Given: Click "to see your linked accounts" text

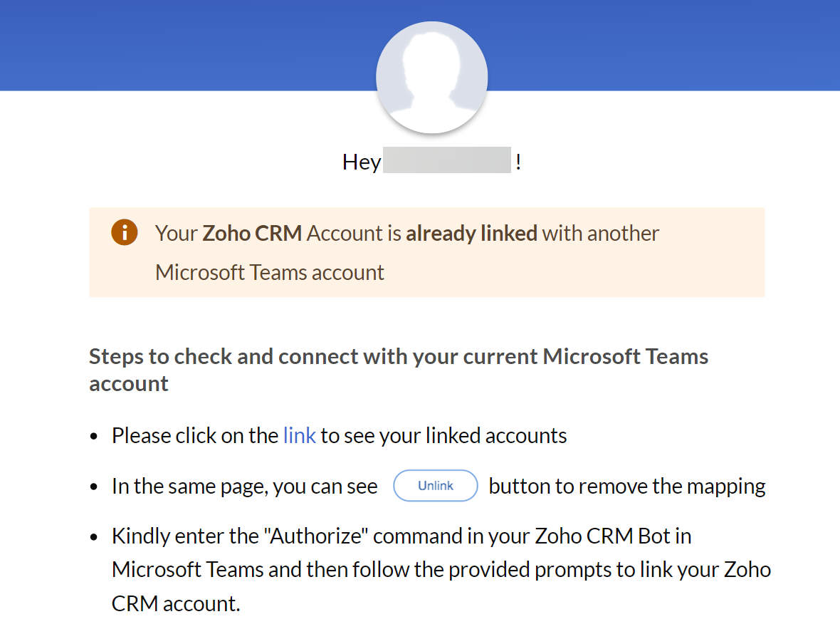Looking at the screenshot, I should [443, 435].
